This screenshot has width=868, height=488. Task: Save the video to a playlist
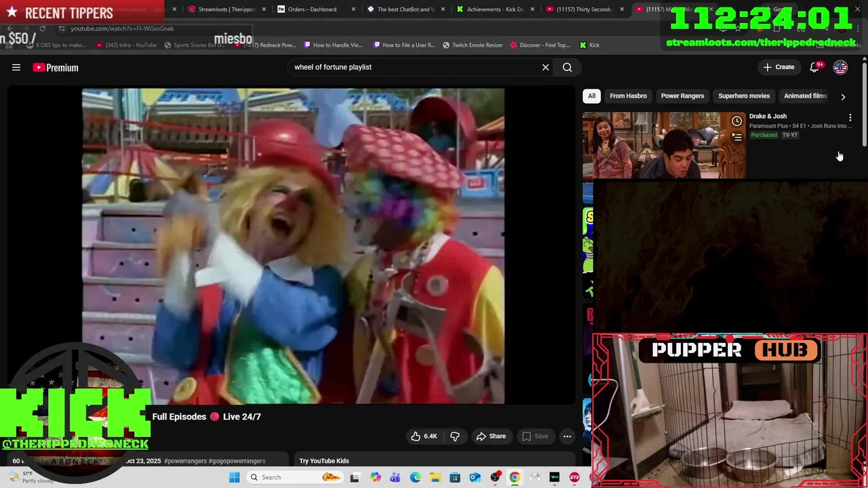pyautogui.click(x=535, y=436)
